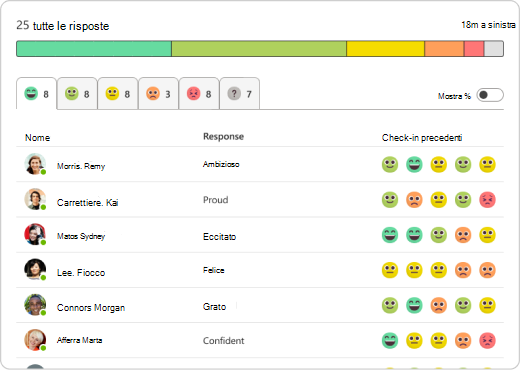Click Morris Remy's profile avatar
The width and height of the screenshot is (520, 370).
[x=35, y=164]
